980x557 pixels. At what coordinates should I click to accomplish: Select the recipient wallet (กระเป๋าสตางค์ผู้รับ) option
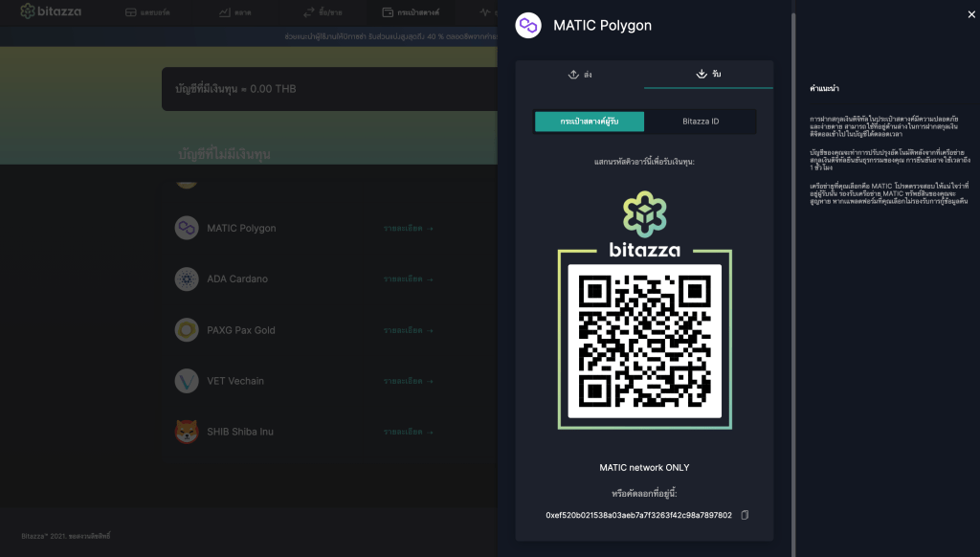[x=589, y=122]
